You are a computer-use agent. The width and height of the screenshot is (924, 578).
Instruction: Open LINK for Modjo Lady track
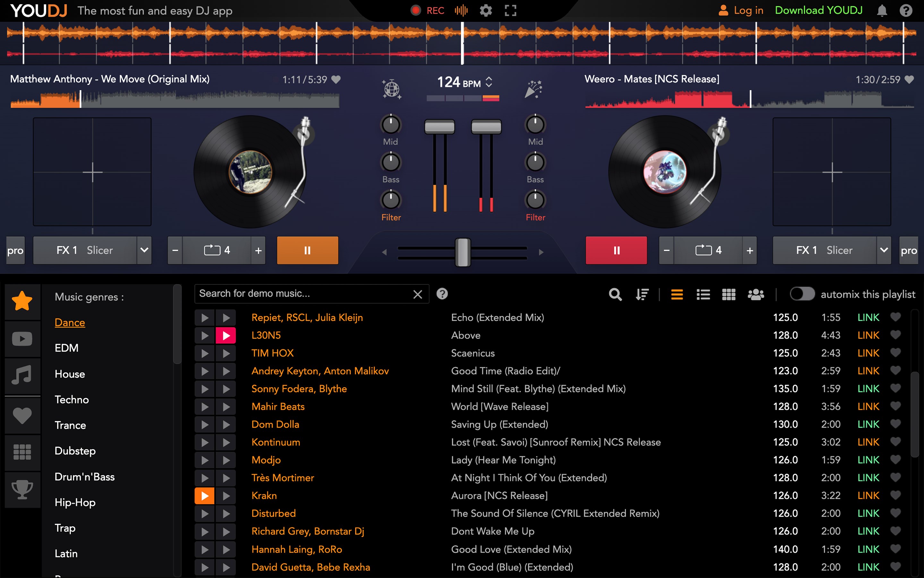(868, 460)
